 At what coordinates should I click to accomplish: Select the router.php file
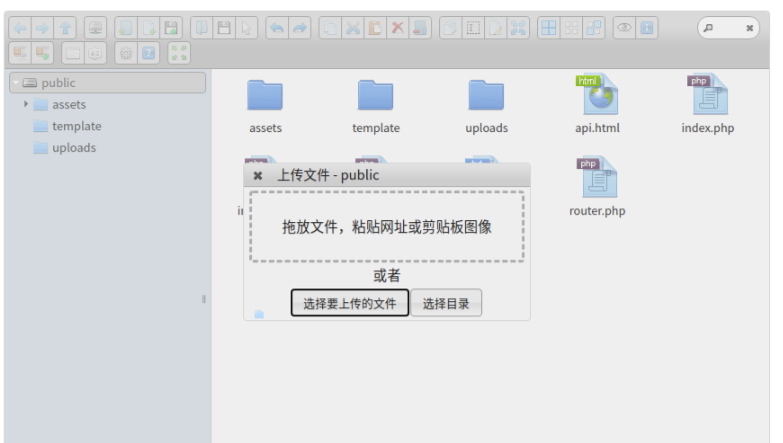tap(597, 187)
